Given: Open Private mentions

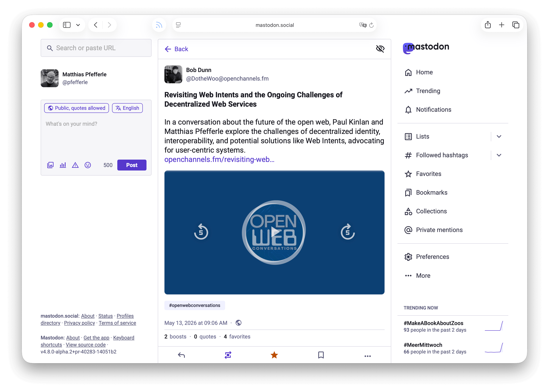Looking at the screenshot, I should point(433,230).
